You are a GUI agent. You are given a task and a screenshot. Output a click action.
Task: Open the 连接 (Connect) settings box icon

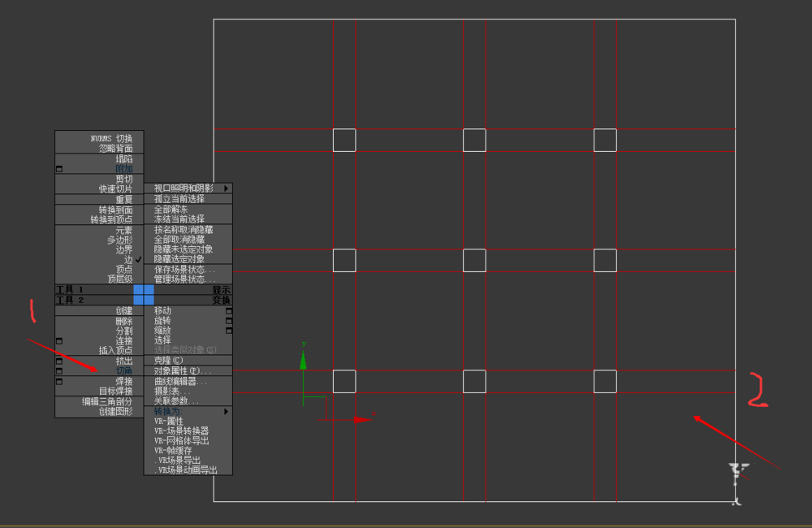click(58, 342)
